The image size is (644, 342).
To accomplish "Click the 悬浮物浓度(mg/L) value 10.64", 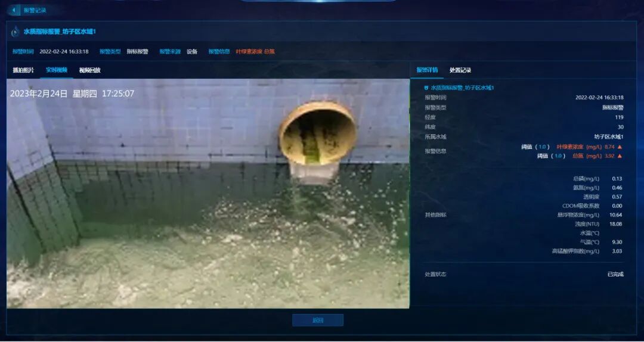I will pos(615,215).
